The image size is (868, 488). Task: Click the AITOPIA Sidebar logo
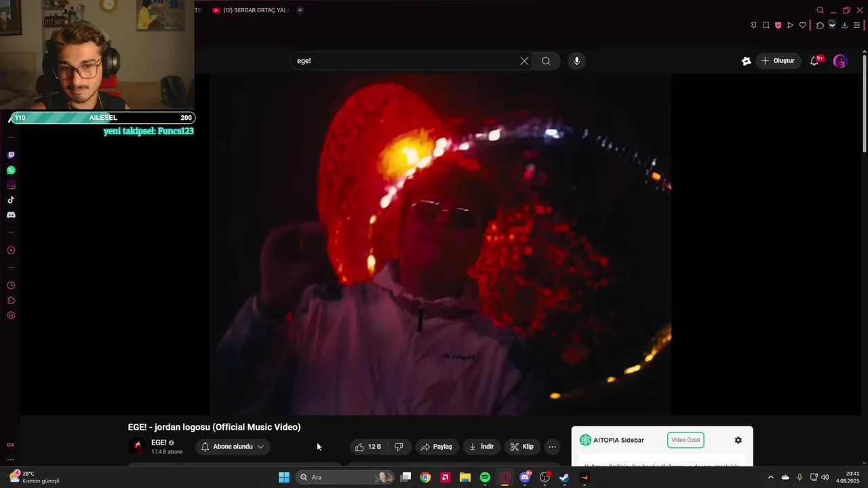585,440
